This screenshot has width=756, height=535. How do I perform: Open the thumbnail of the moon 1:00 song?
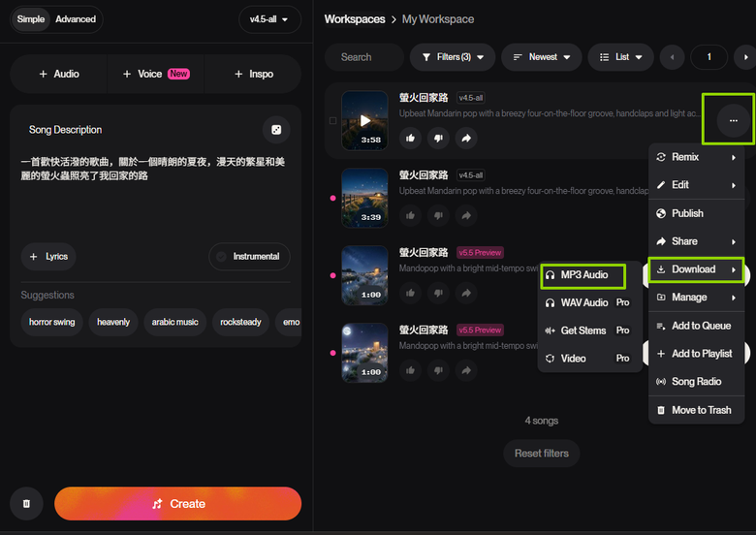pyautogui.click(x=365, y=353)
